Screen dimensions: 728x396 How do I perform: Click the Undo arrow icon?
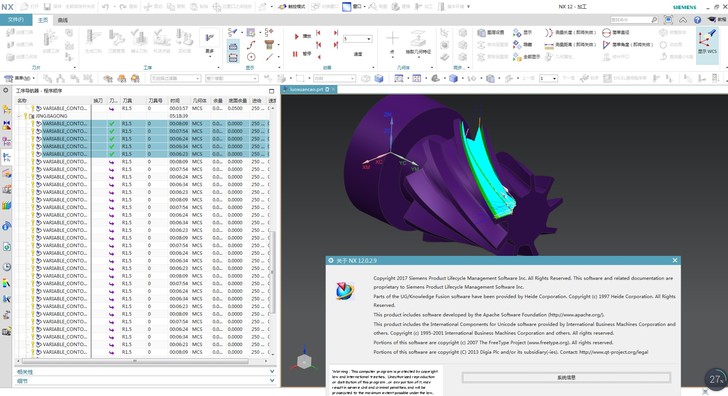click(x=105, y=6)
